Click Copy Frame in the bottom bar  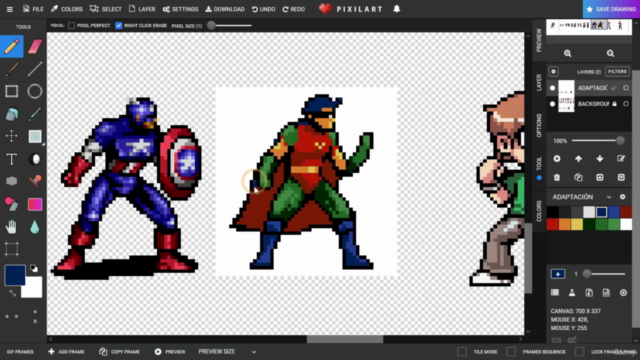tap(119, 351)
